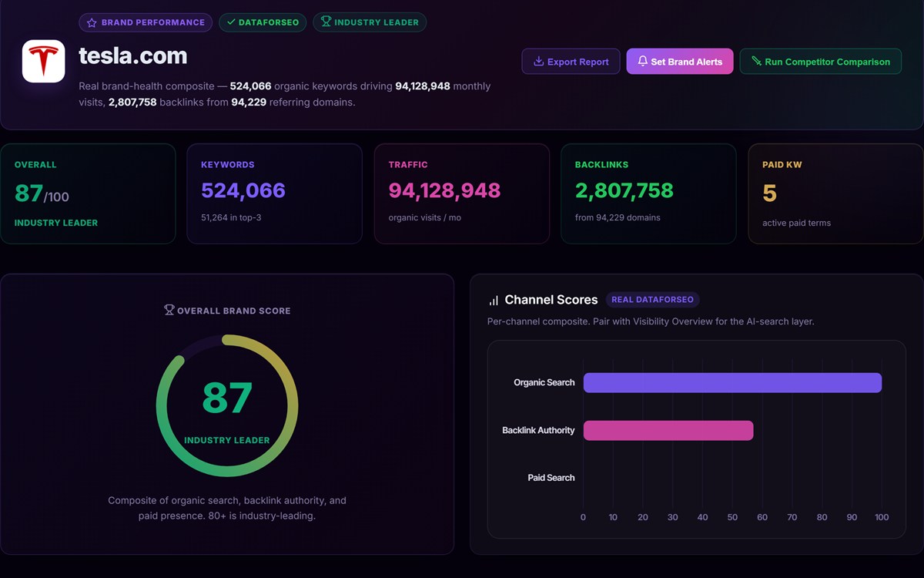Click the 100 tick on chart axis
The height and width of the screenshot is (578, 924).
coord(882,517)
